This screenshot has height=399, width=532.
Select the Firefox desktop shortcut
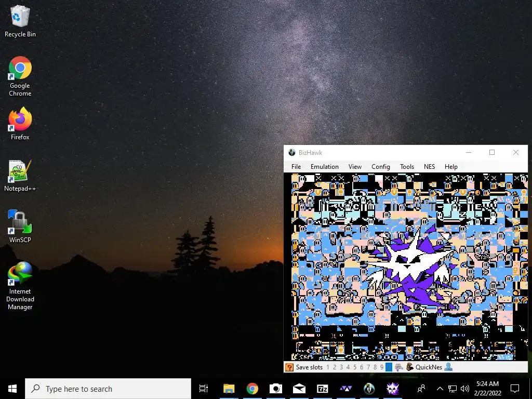pos(20,124)
